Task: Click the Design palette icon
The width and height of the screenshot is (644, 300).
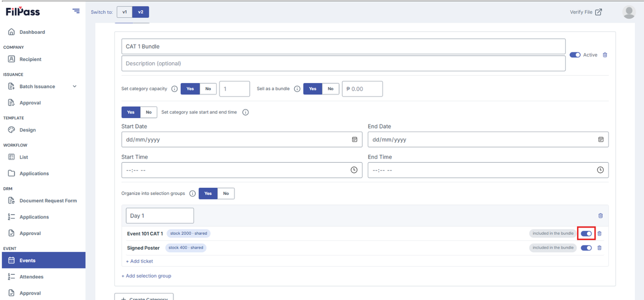Action: tap(11, 130)
